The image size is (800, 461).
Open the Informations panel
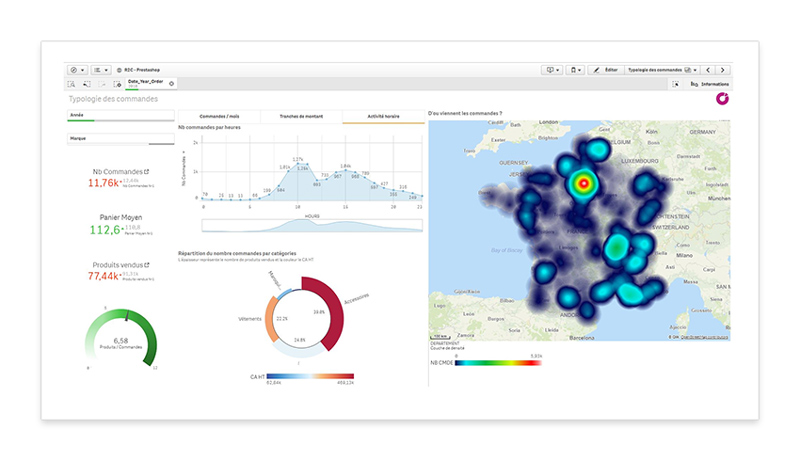point(710,84)
